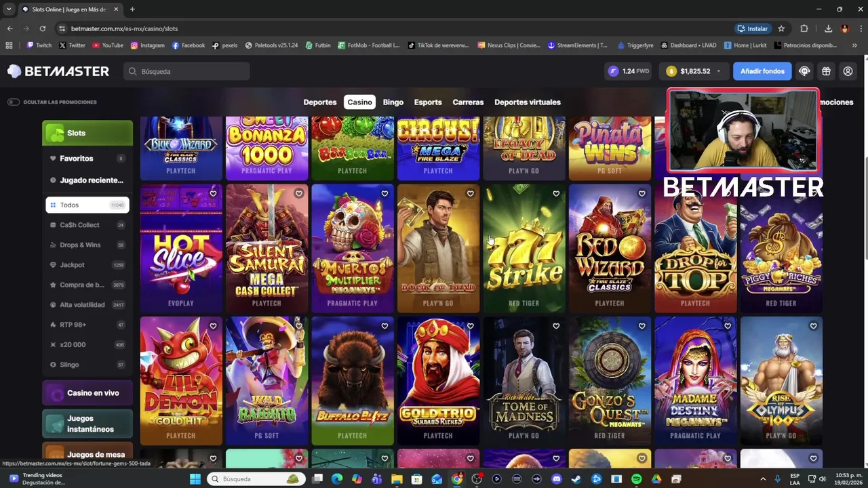The width and height of the screenshot is (868, 488).
Task: Favorite Silent Samurai with its heart icon
Action: click(x=298, y=194)
